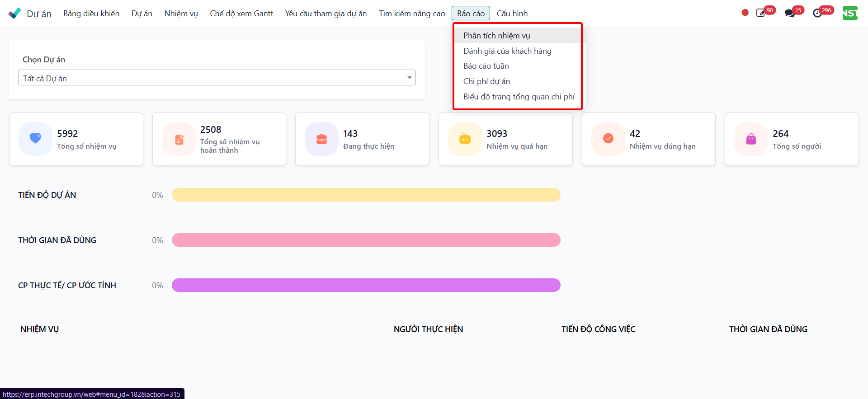Click the 3093 Nhiệm vụ quá hạn card
Image resolution: width=868 pixels, height=399 pixels.
[505, 139]
